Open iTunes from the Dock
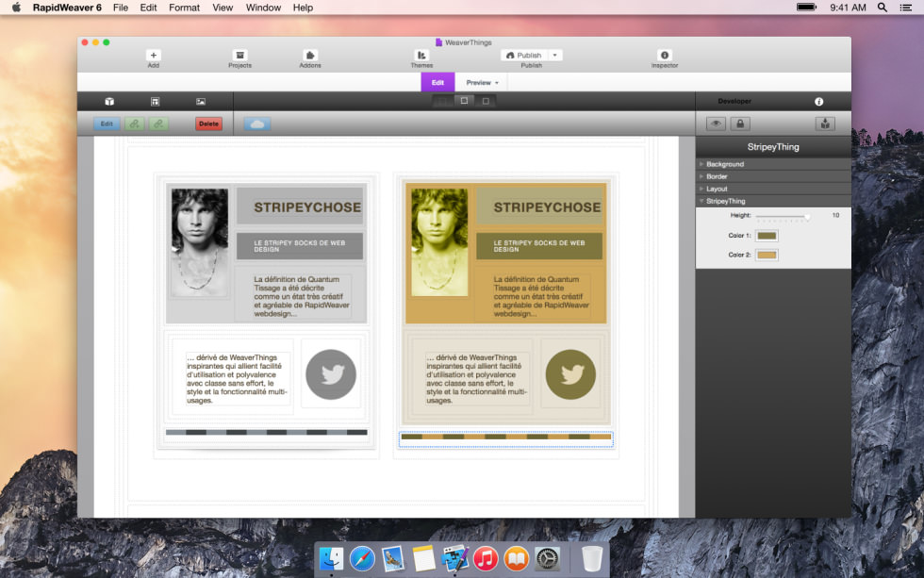The width and height of the screenshot is (924, 578). pyautogui.click(x=486, y=558)
